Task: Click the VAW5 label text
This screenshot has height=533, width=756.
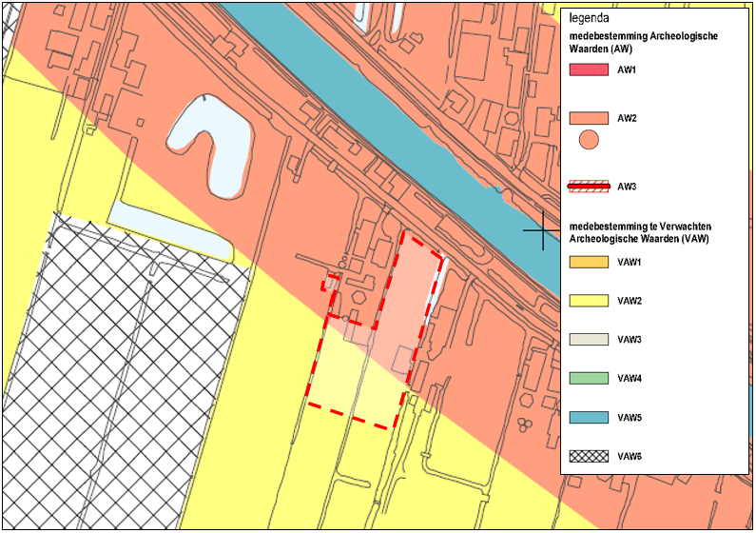Action: point(630,418)
